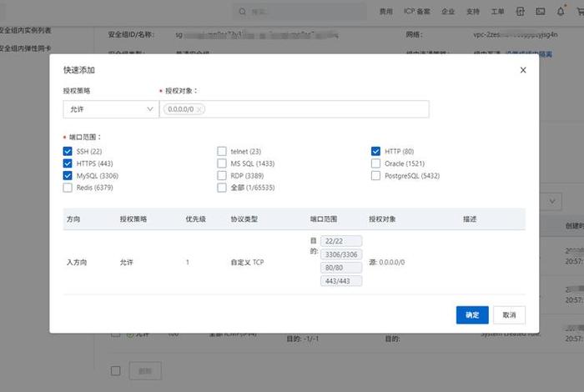Tick the select-all checkbox beside bottom delete button
The image size is (584, 392).
click(115, 371)
